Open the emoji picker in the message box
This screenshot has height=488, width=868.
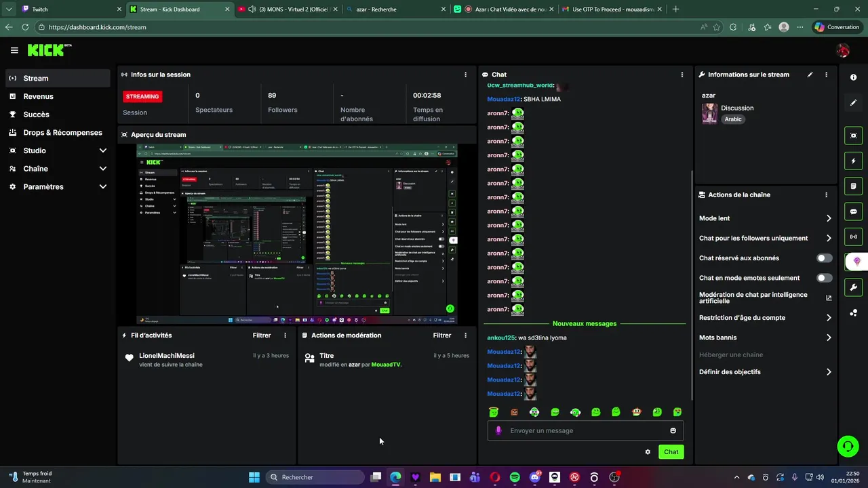[673, 430]
